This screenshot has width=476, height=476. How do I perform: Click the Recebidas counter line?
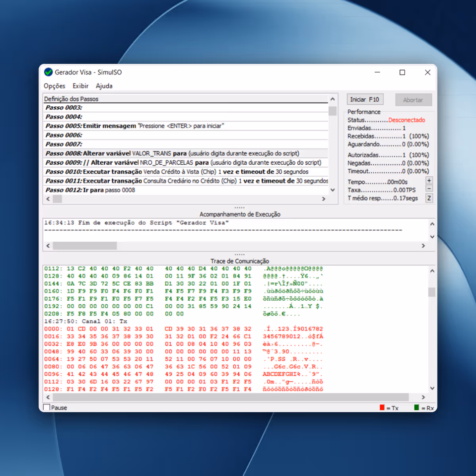(388, 136)
